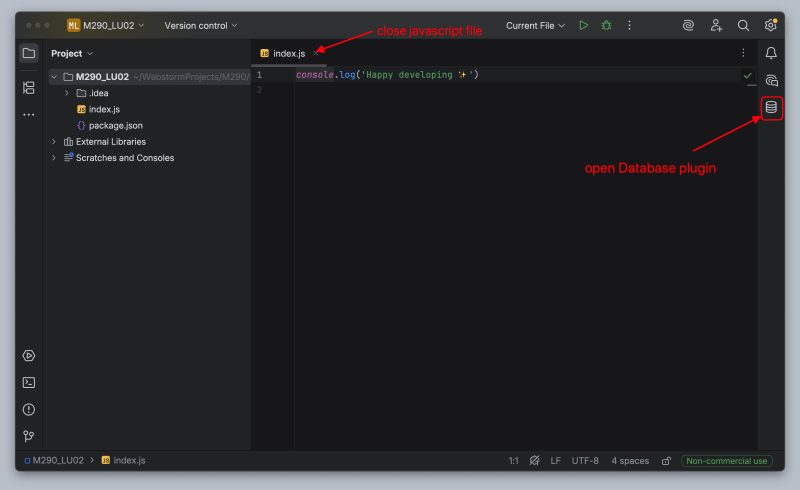
Task: Open the Version control dropdown
Action: click(x=201, y=26)
